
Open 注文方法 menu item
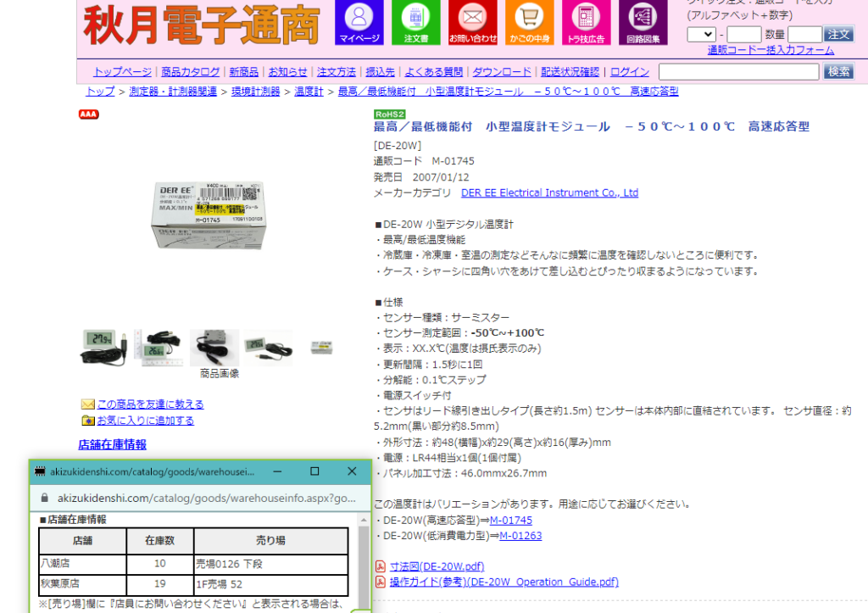336,72
